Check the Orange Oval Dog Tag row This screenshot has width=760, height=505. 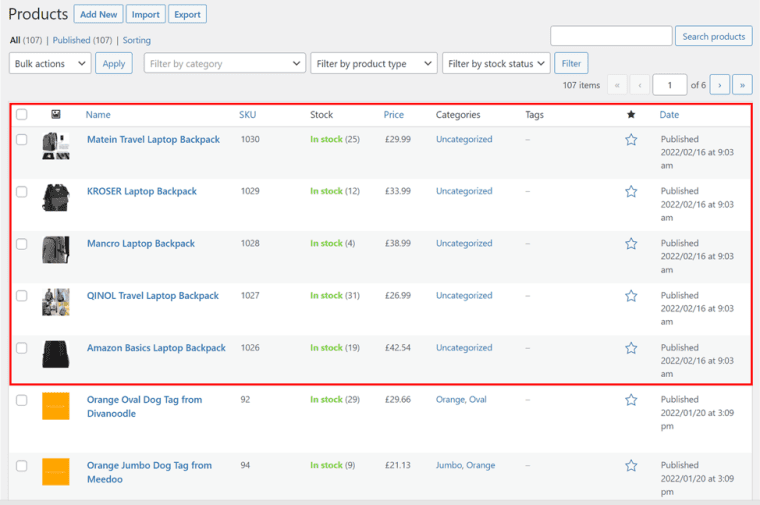(21, 400)
